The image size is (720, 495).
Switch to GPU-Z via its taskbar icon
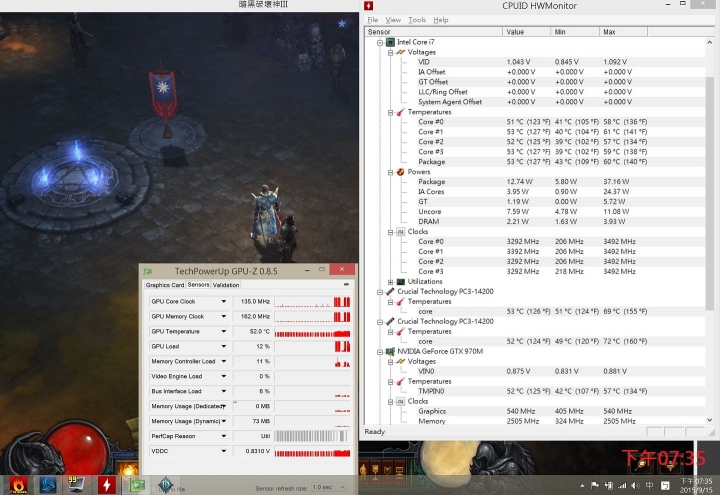(136, 485)
